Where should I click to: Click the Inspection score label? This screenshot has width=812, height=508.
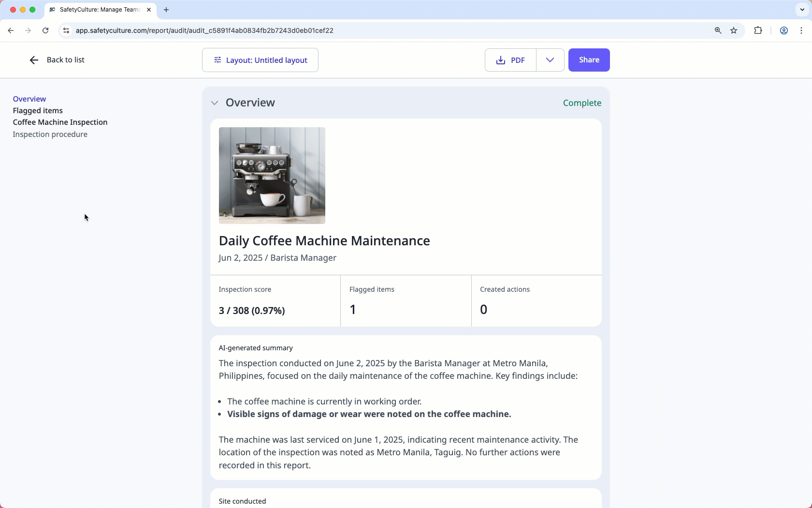(x=245, y=289)
